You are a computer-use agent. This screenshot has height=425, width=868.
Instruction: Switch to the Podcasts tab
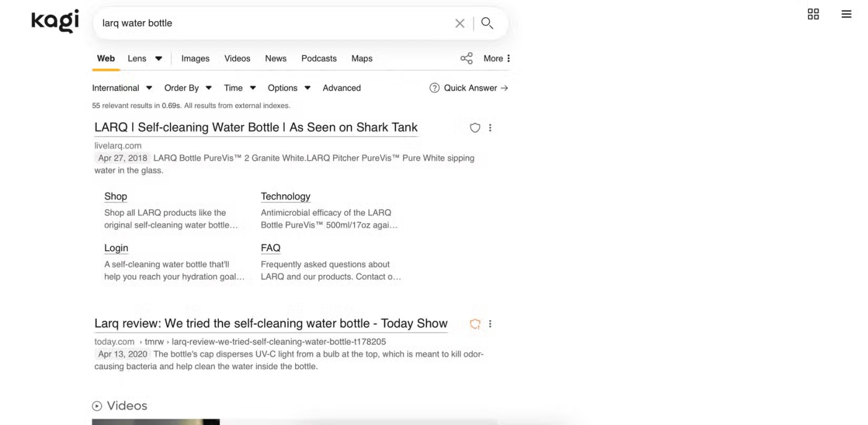point(319,58)
